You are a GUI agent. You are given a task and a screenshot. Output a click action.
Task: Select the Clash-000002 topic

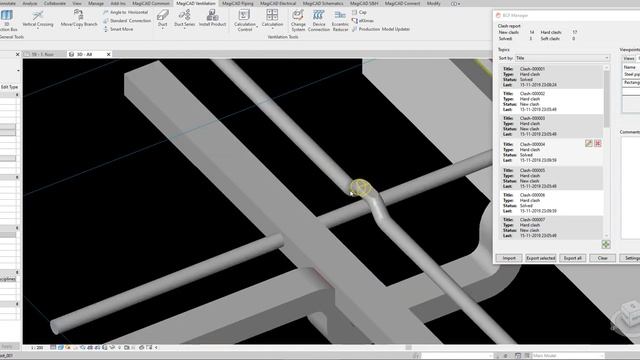click(552, 101)
